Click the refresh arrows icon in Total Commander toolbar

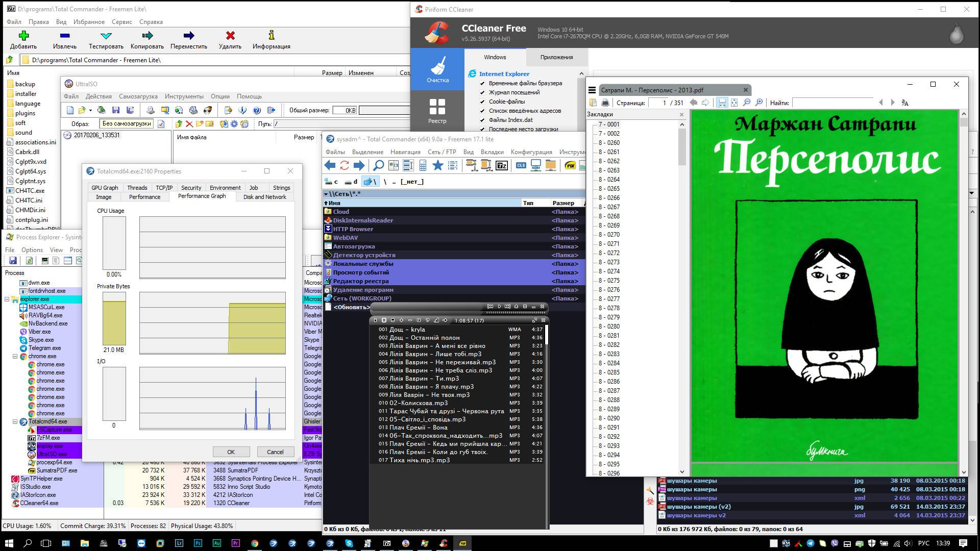345,165
